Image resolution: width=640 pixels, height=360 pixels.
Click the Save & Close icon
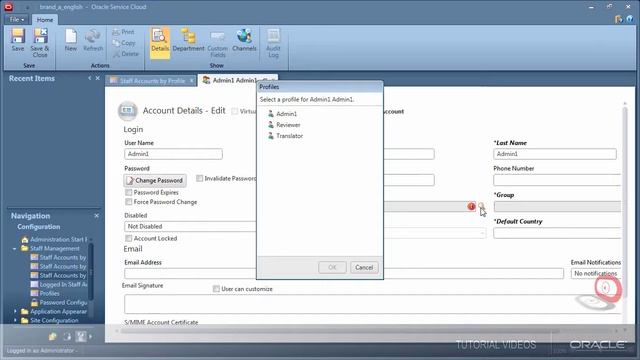tap(40, 42)
